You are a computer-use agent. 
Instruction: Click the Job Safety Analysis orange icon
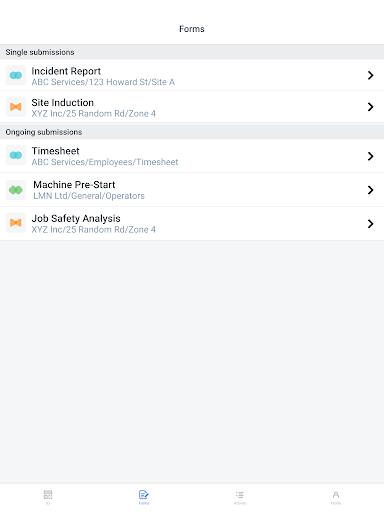tap(16, 223)
